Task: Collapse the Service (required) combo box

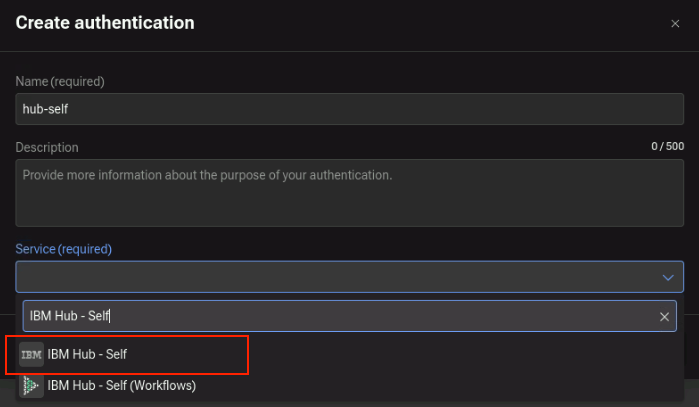Action: [350, 277]
